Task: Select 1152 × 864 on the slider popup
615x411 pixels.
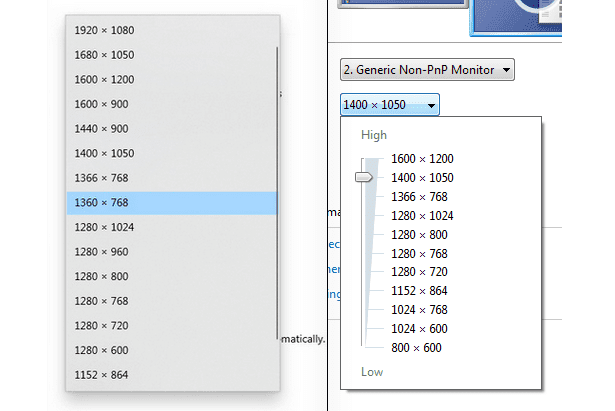Action: tap(419, 291)
